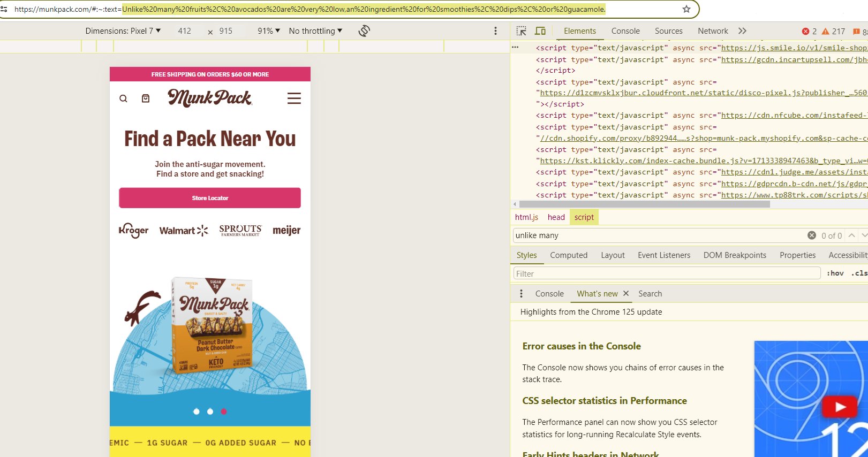This screenshot has width=868, height=457.
Task: Close the What's new drawer tab
Action: tap(625, 294)
